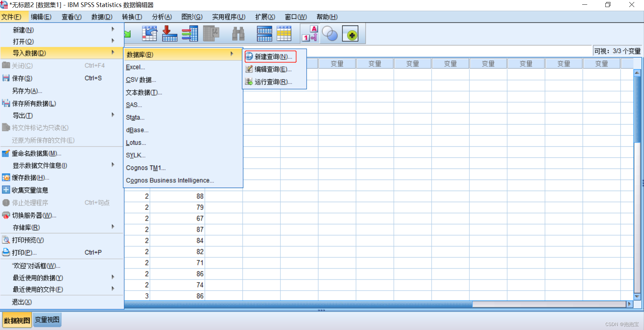Click the cell containing 79
The image size is (644, 330).
[x=177, y=207]
